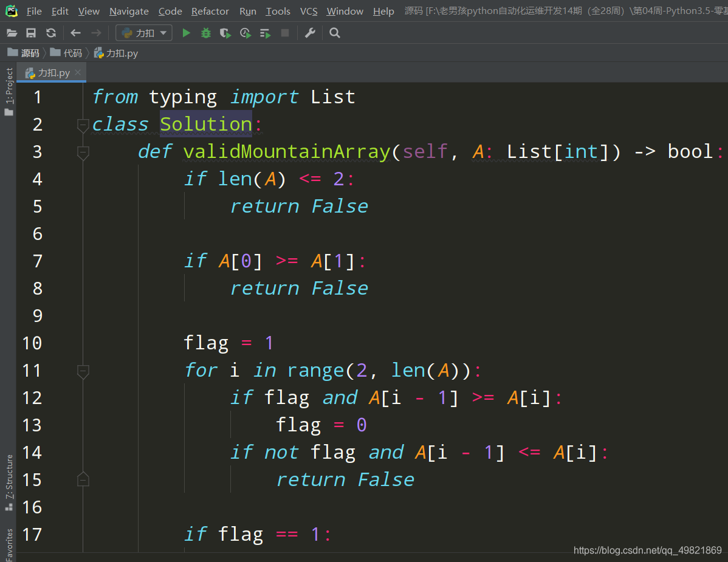Viewport: 728px width, 562px height.
Task: Click the gutter line number 17
Action: 32,535
